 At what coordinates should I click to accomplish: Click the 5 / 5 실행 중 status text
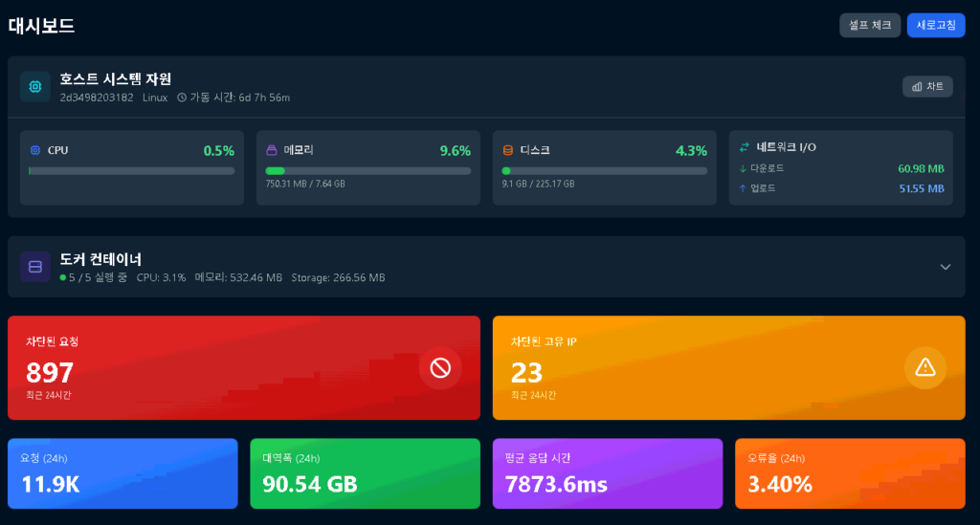click(99, 277)
